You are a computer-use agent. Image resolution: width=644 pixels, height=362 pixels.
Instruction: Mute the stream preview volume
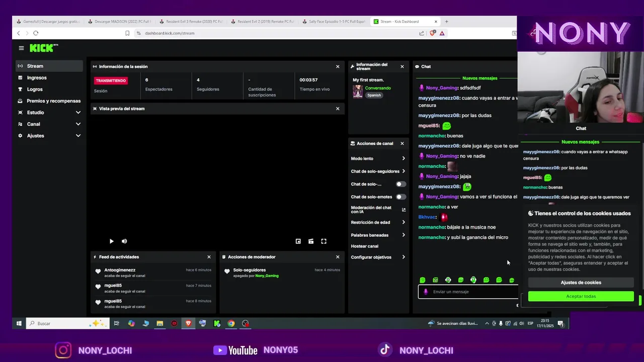[124, 241]
